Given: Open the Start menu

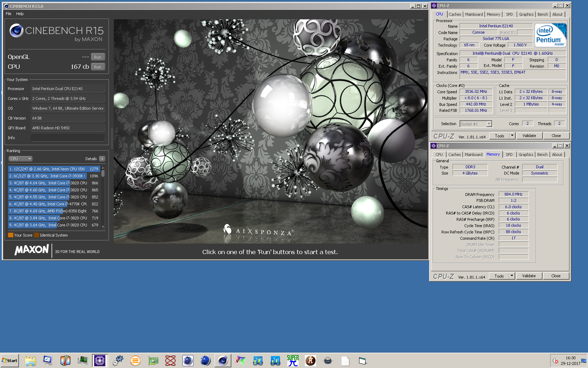Looking at the screenshot, I should [10, 360].
